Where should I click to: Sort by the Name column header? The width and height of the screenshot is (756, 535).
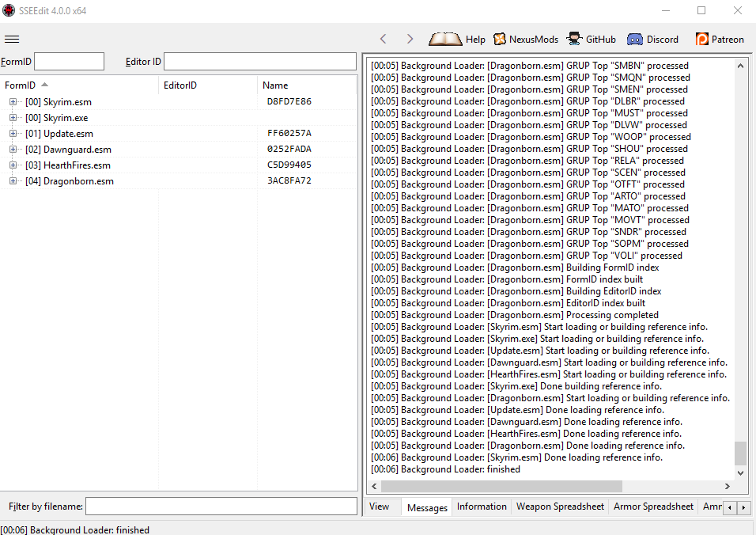307,85
